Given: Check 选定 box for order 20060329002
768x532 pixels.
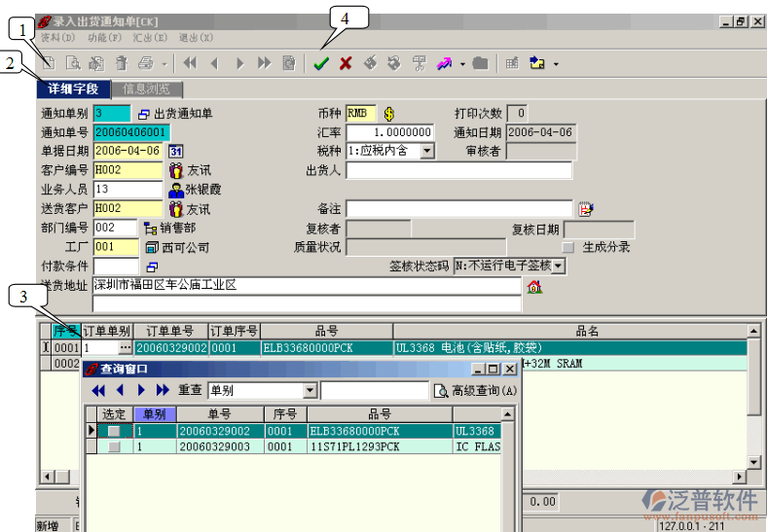Looking at the screenshot, I should 114,431.
